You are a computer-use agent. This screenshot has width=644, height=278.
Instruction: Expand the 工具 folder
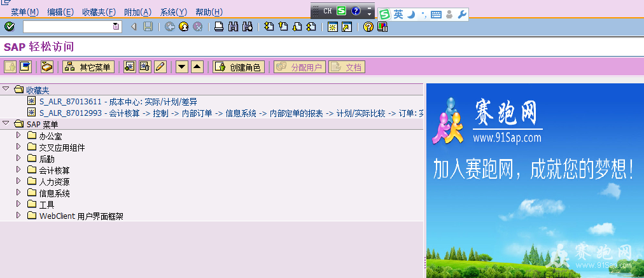18,204
